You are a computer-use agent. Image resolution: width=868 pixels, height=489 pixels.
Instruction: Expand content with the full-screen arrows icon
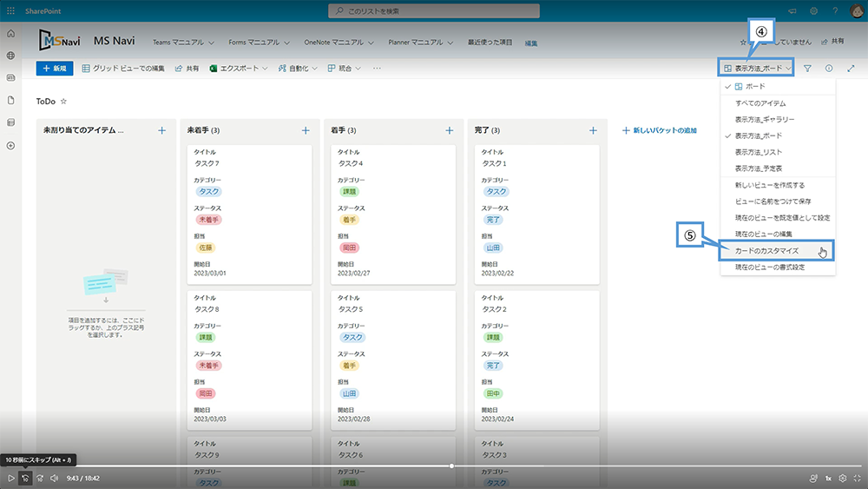pyautogui.click(x=851, y=68)
